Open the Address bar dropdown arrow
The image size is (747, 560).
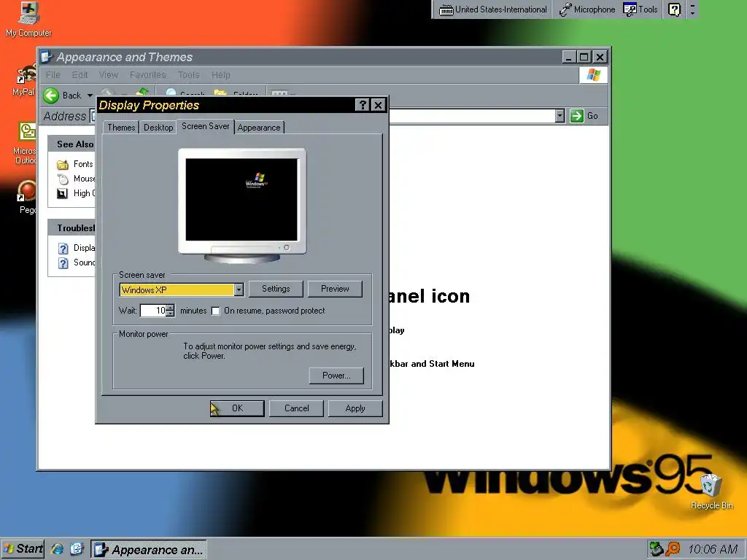(x=560, y=116)
